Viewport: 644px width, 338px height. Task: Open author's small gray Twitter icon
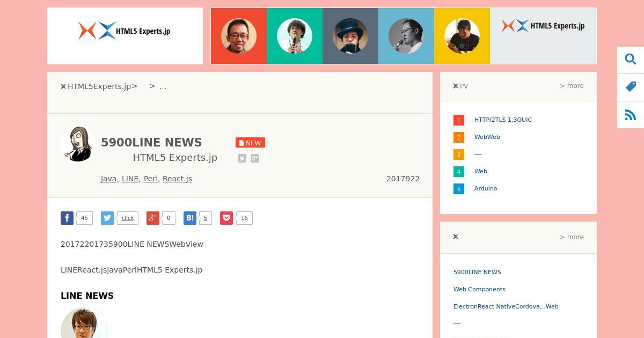242,158
